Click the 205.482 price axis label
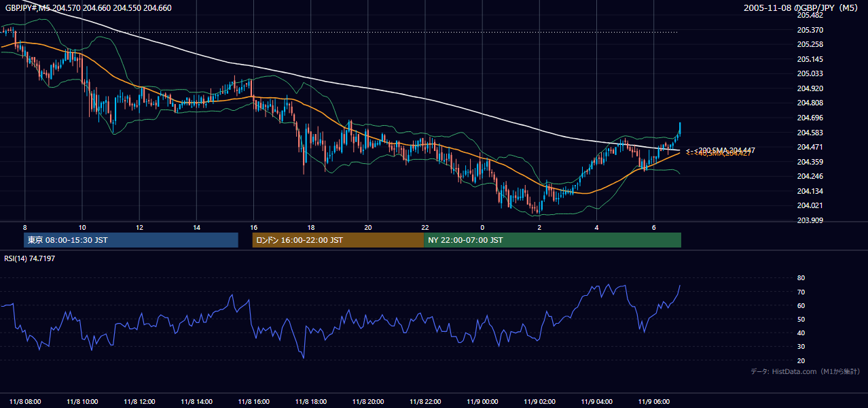 pos(810,15)
